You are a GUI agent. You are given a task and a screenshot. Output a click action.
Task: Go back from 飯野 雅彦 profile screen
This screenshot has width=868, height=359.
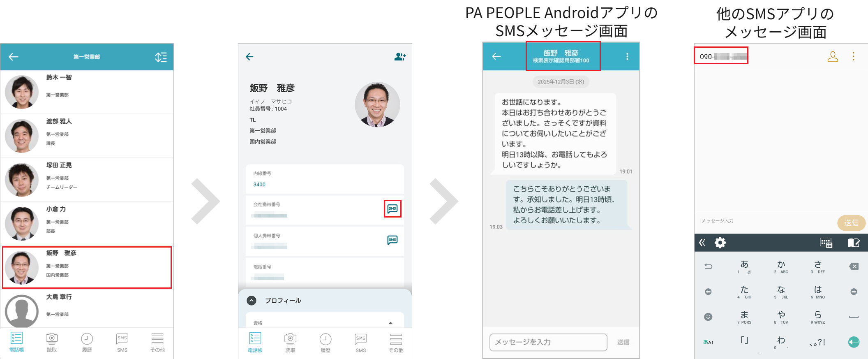click(249, 57)
